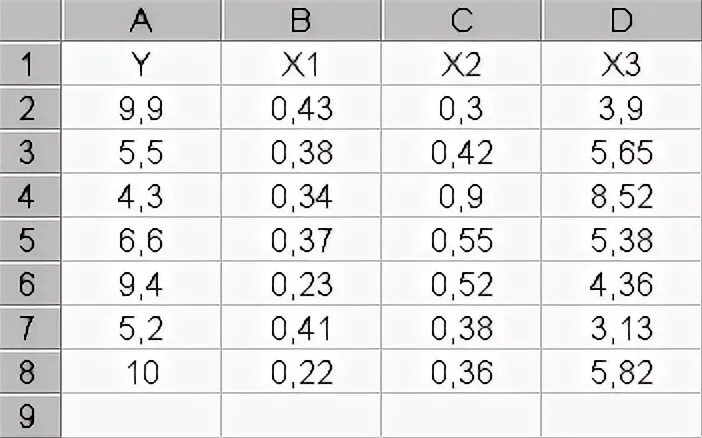
Task: Select cell with value 5,82
Action: click(x=621, y=372)
